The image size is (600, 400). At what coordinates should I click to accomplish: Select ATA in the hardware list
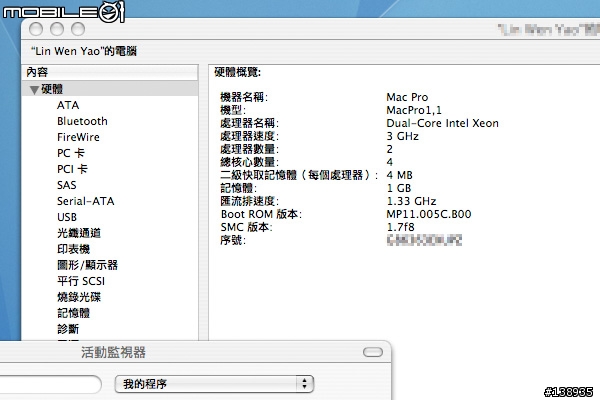point(68,105)
